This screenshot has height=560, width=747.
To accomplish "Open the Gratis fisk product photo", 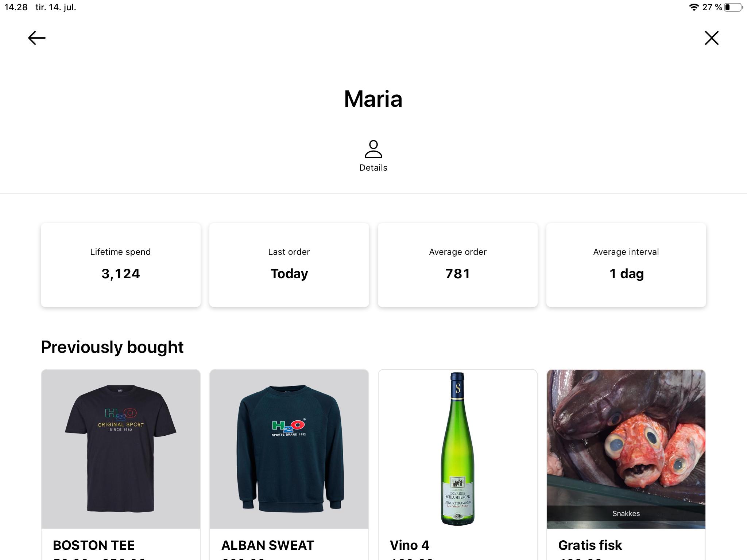I will [x=626, y=449].
